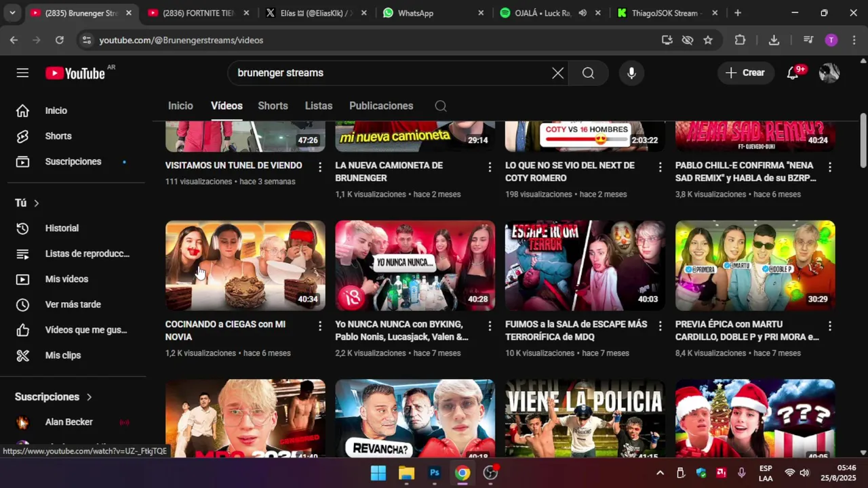The width and height of the screenshot is (868, 488).
Task: Open the YouTube hamburger guide menu
Action: 22,73
